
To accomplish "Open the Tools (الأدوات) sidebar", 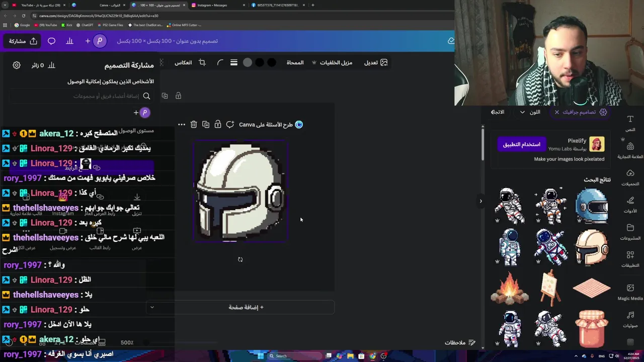I will tap(630, 205).
